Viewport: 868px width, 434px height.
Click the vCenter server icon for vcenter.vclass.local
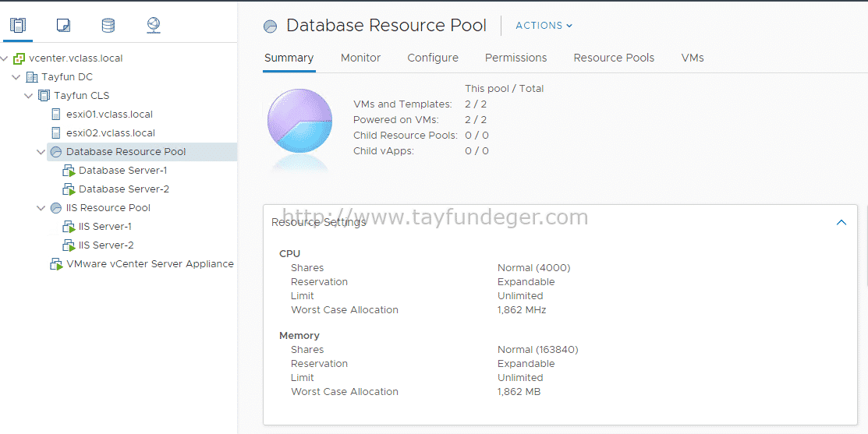19,58
